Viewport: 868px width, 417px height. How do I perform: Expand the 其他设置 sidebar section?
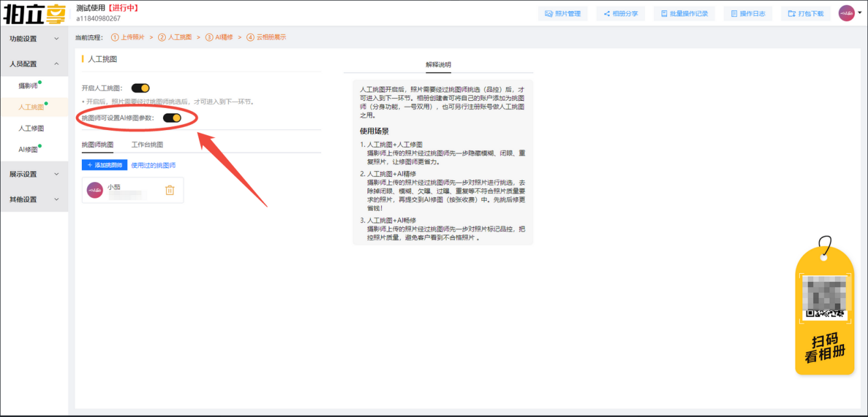tap(34, 200)
